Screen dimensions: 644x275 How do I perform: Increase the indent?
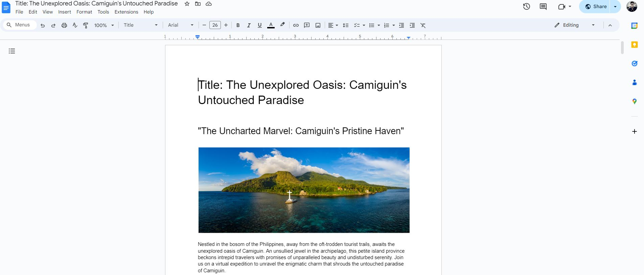412,25
